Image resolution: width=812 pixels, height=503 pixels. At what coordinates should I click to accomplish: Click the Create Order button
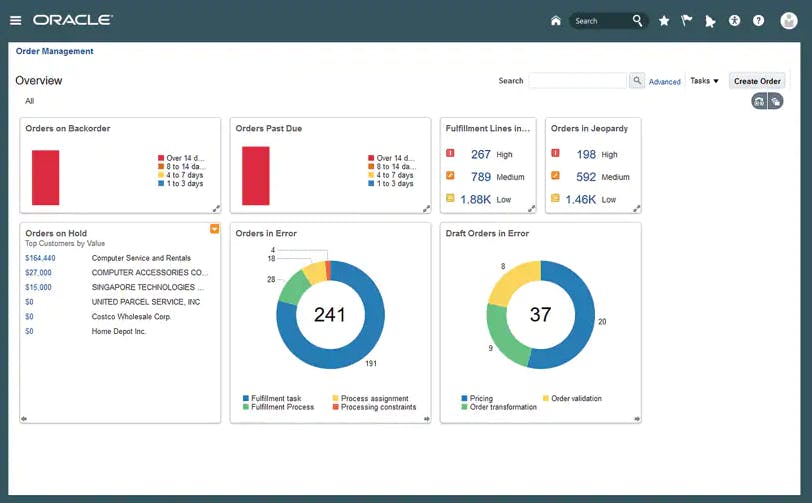tap(757, 81)
